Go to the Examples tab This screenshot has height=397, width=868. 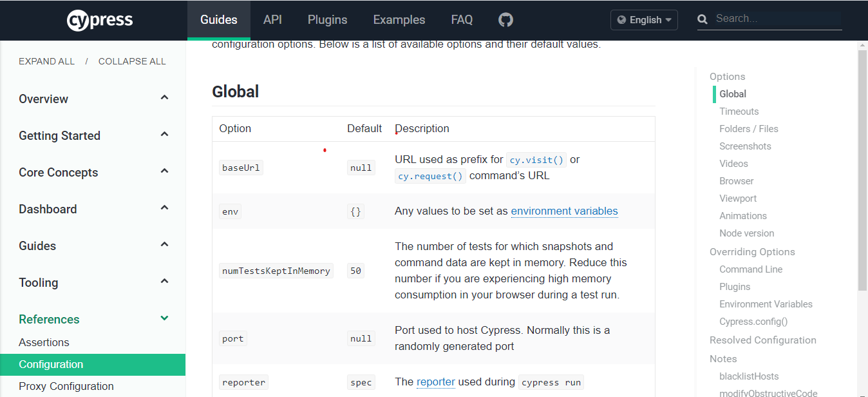399,20
